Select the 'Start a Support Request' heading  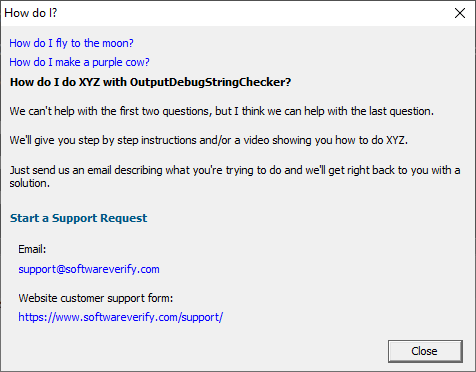78,218
